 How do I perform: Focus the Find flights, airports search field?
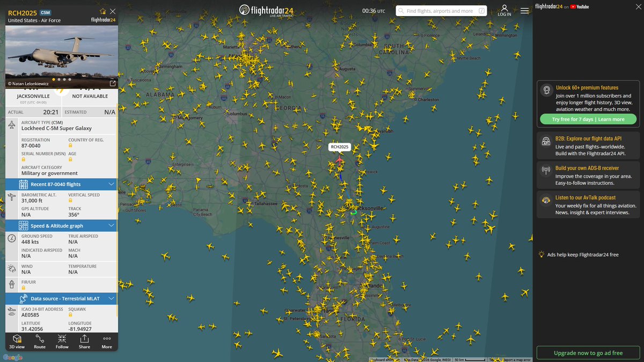click(441, 11)
